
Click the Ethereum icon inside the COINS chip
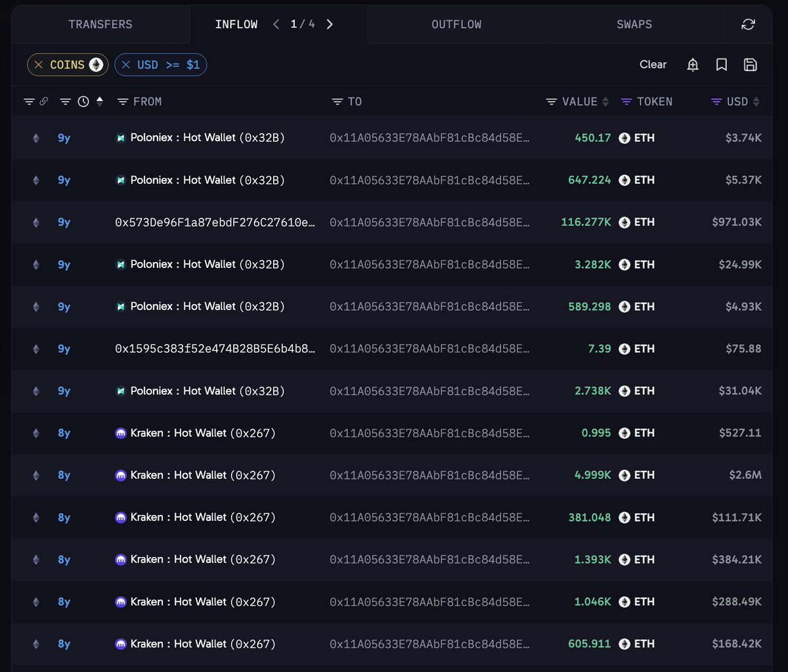pyautogui.click(x=97, y=64)
